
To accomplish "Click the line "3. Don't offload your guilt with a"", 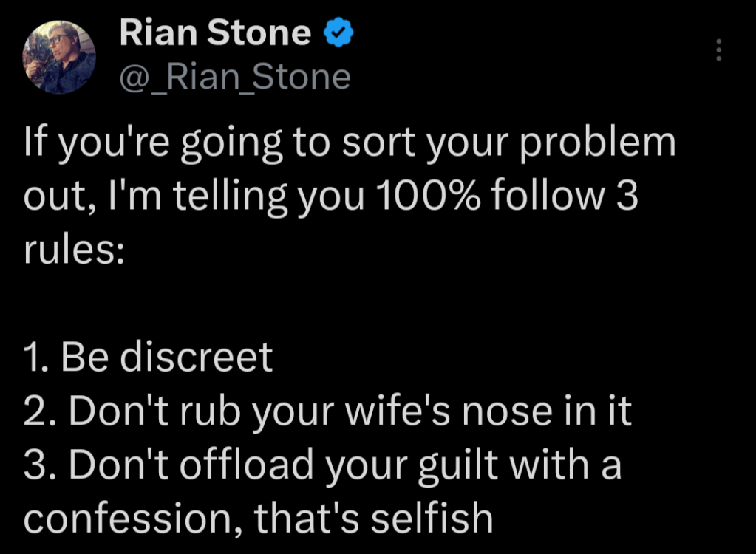I will click(x=322, y=465).
